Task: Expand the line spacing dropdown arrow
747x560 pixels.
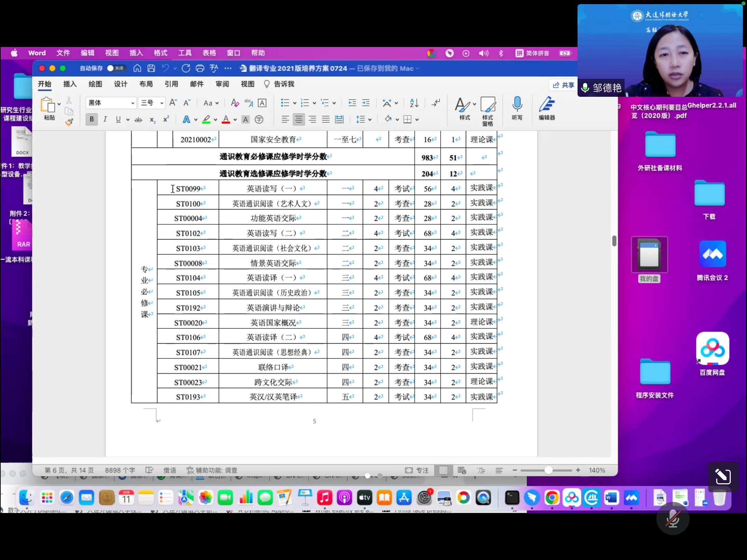Action: click(370, 120)
